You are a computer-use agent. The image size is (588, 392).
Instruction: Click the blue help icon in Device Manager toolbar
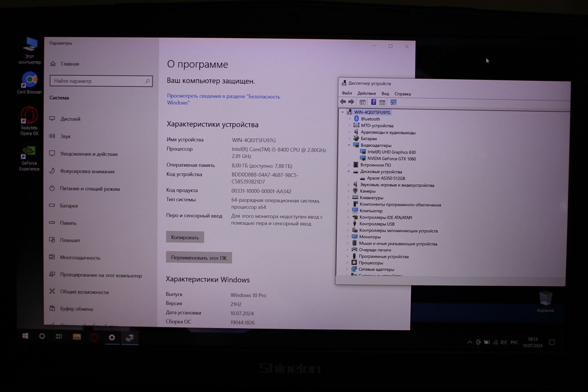pos(373,102)
